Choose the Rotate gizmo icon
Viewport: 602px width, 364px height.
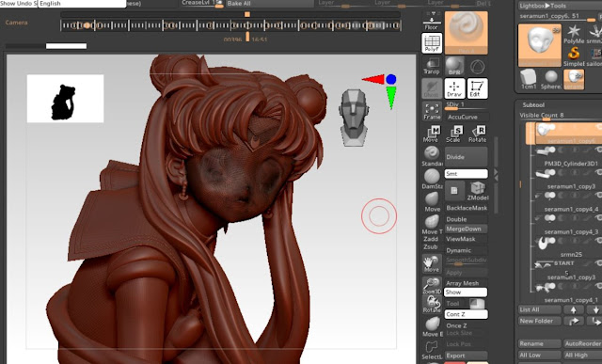(x=477, y=134)
